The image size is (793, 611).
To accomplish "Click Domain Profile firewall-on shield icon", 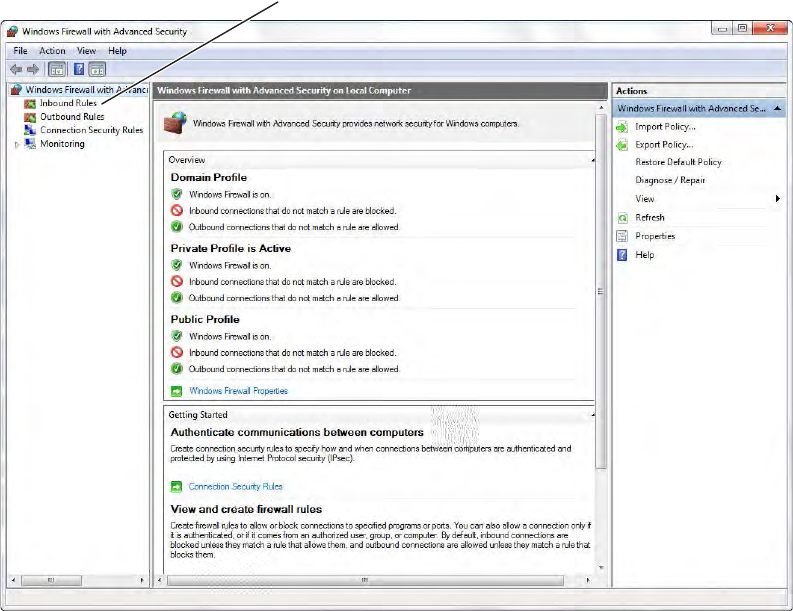I will pyautogui.click(x=177, y=194).
